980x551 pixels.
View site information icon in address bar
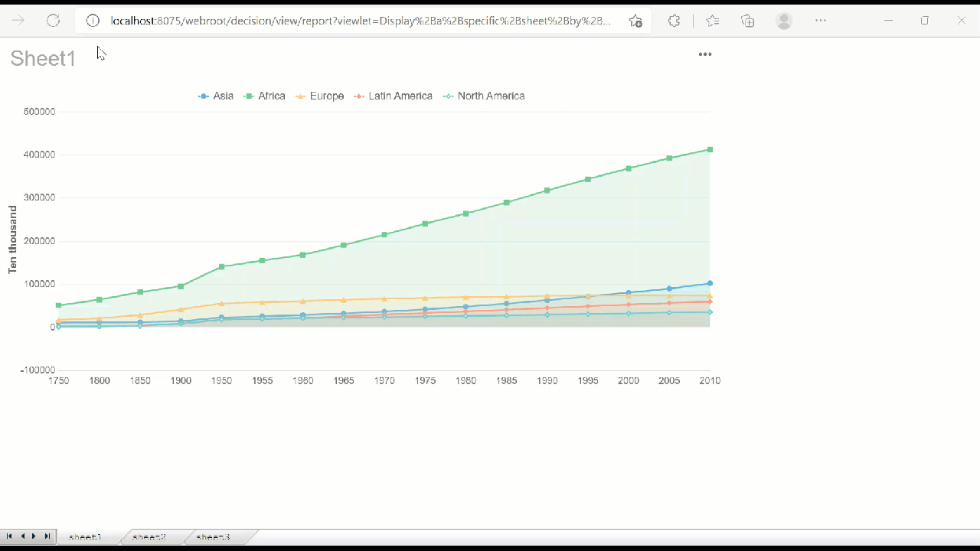tap(93, 21)
